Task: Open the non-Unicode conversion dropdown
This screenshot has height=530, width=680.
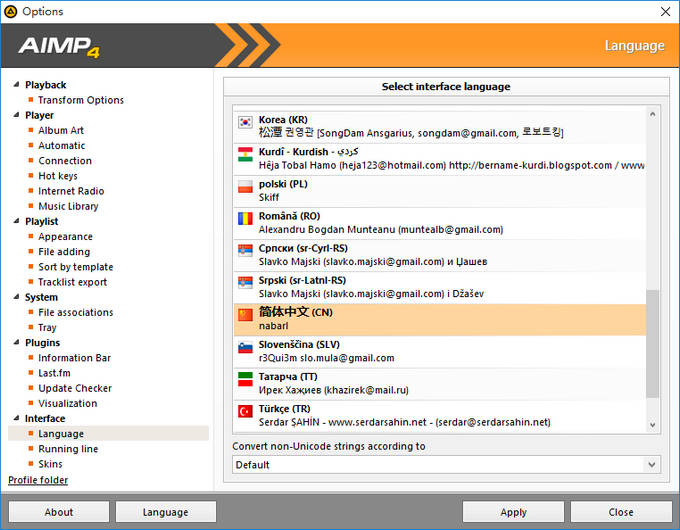Action: (x=446, y=465)
